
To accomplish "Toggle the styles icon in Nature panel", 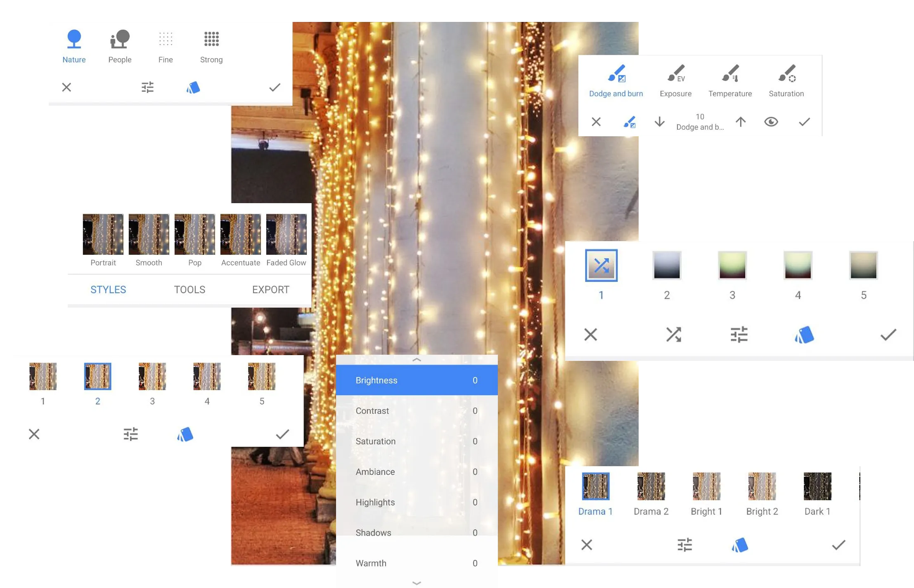I will pyautogui.click(x=193, y=88).
